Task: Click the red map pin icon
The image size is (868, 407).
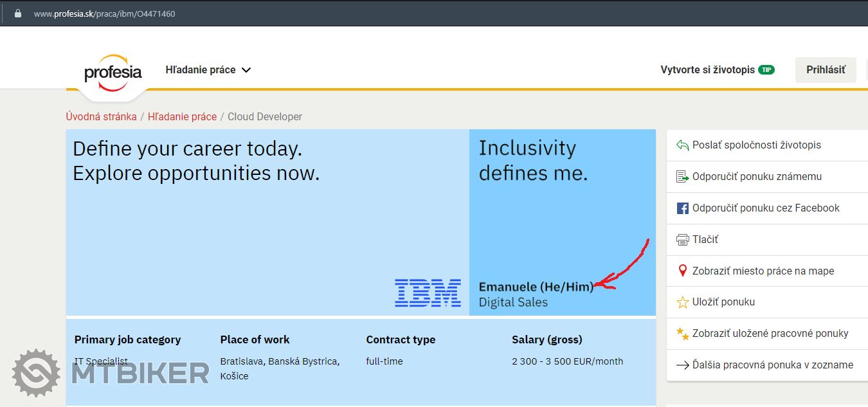Action: tap(683, 271)
